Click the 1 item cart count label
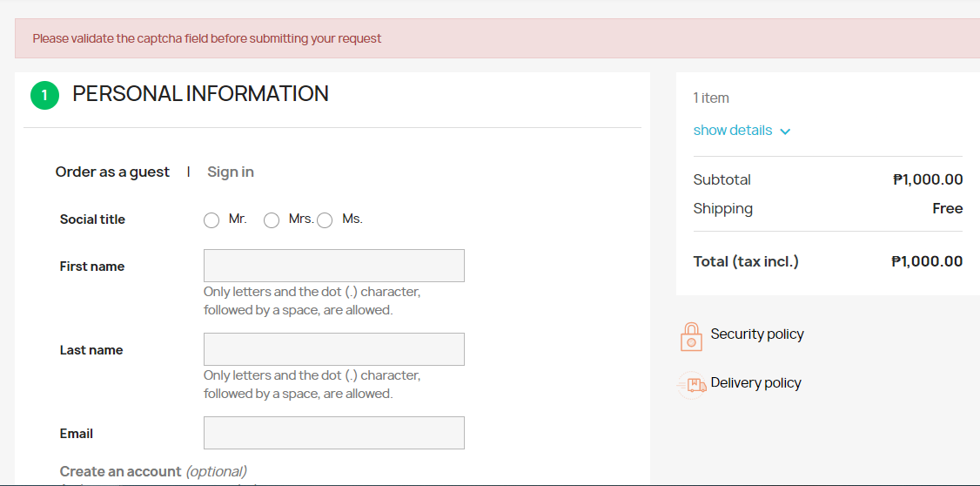This screenshot has height=486, width=980. (711, 98)
